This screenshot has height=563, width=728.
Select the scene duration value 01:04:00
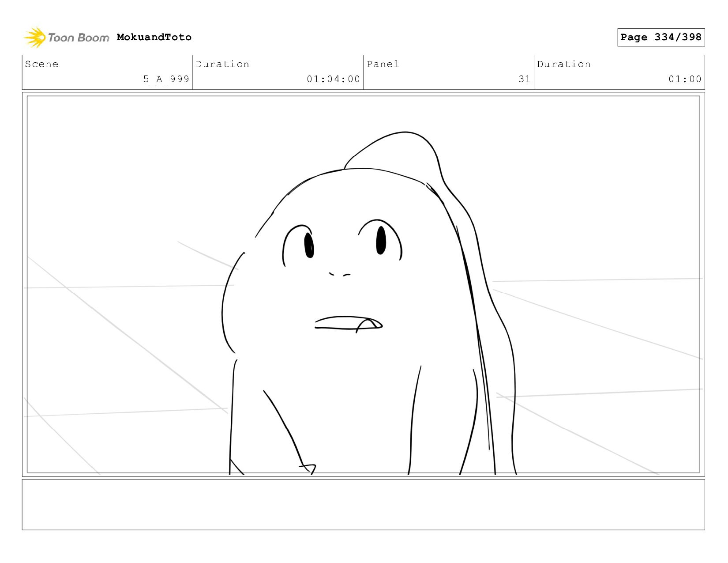pos(334,79)
